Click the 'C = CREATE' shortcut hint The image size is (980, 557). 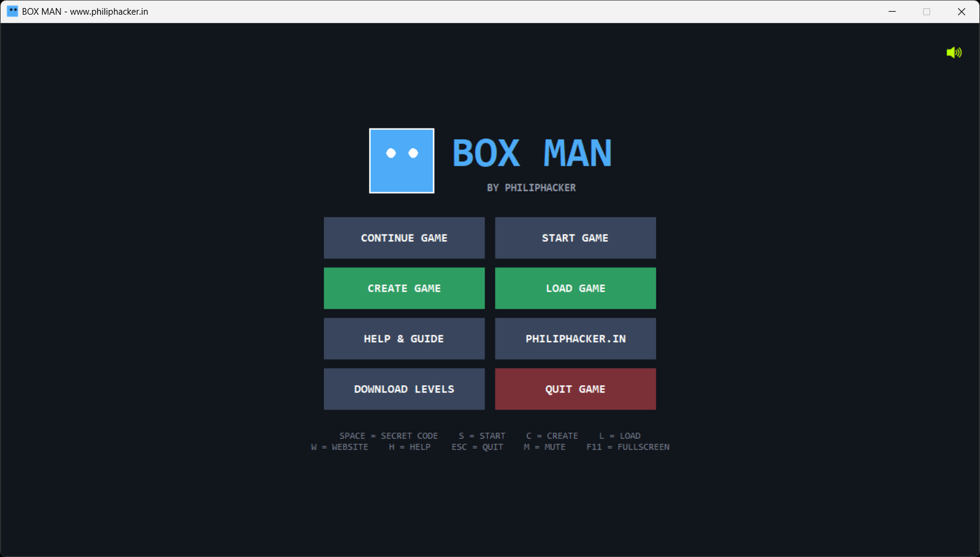coord(552,436)
